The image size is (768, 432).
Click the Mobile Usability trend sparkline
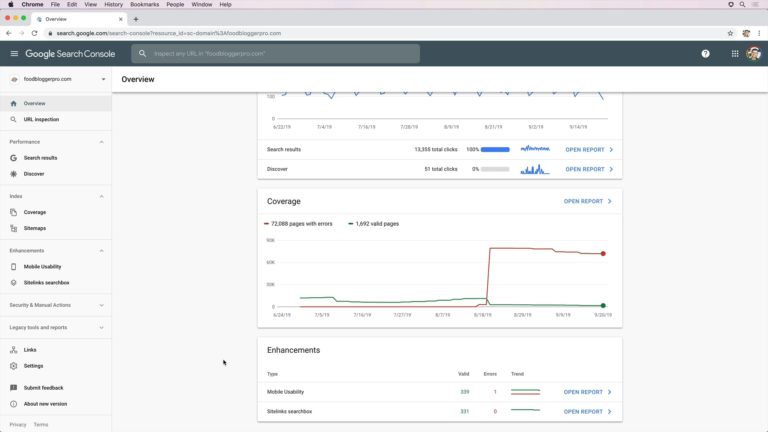point(525,392)
